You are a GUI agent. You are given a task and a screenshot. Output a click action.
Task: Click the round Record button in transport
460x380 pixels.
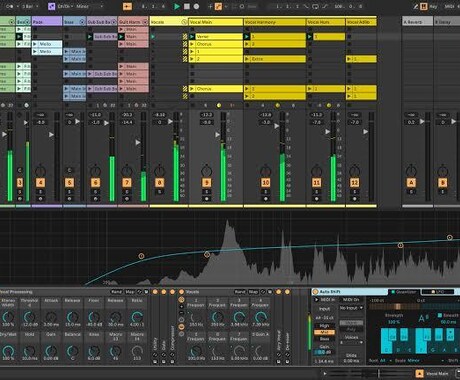pyautogui.click(x=196, y=6)
